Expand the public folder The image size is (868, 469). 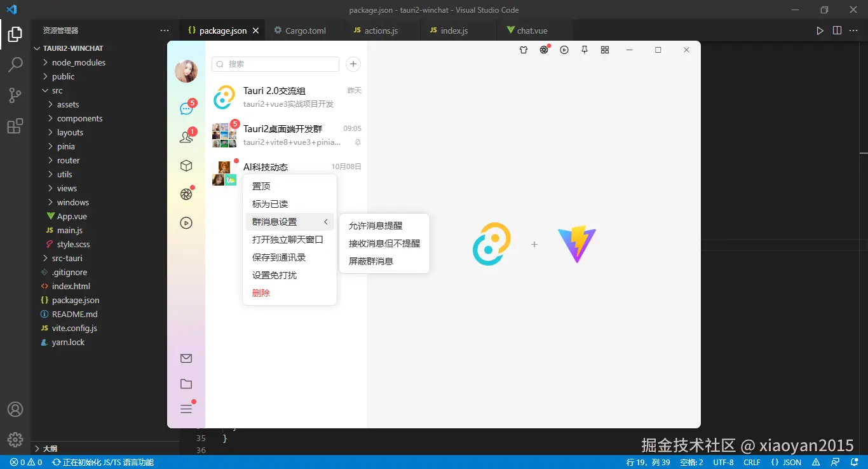click(64, 76)
